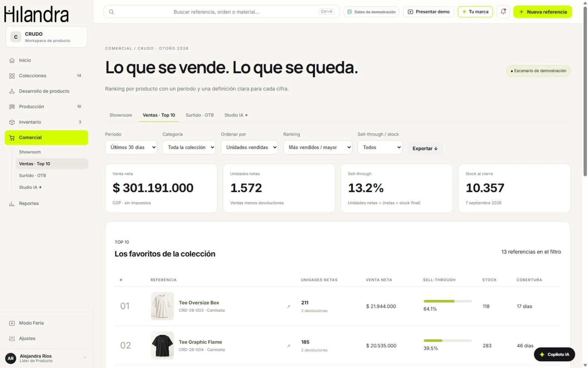Select the Ventas · Top 10 tab

[159, 115]
